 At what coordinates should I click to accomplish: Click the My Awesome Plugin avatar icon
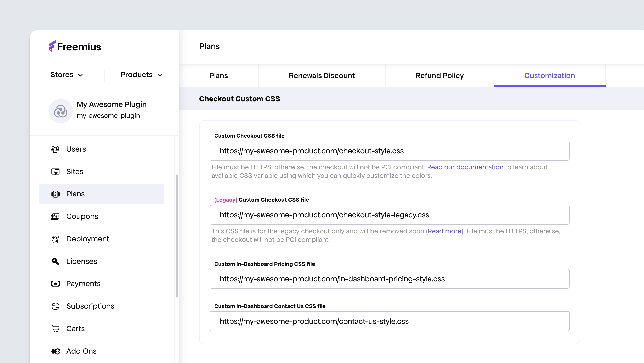(x=61, y=111)
